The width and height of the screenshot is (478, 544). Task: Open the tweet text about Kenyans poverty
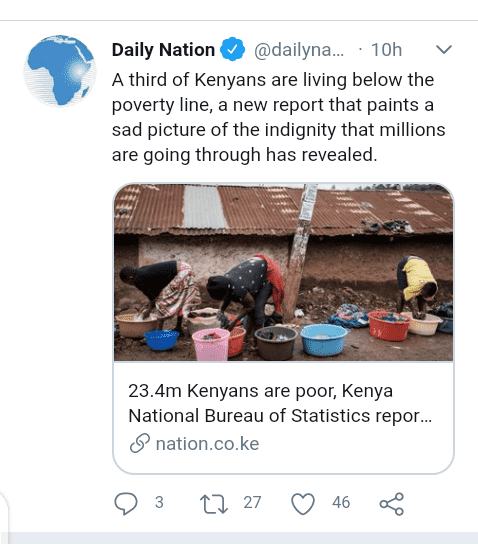[x=279, y=117]
